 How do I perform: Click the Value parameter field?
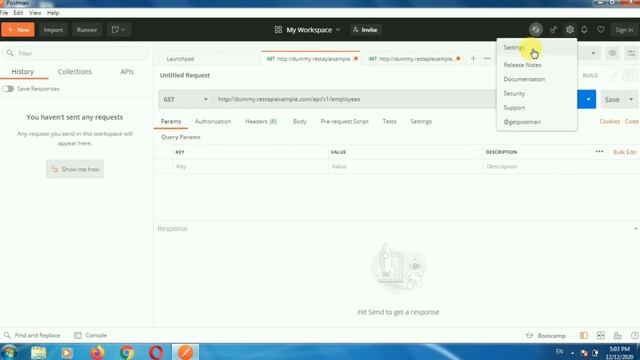point(405,167)
